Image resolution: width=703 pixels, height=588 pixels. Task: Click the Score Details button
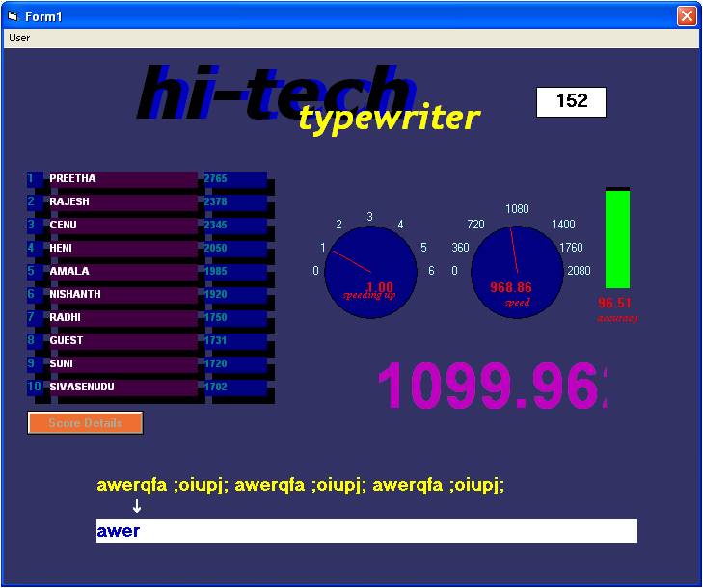[x=85, y=422]
